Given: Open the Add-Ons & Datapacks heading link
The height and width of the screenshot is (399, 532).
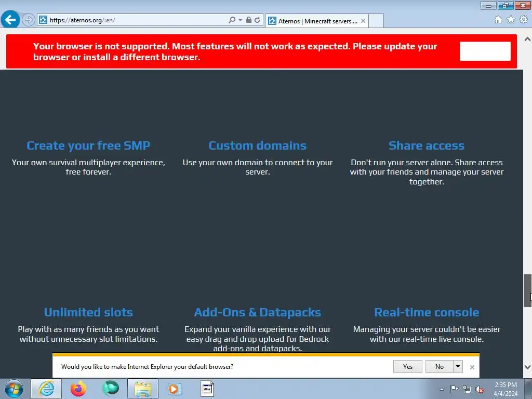Looking at the screenshot, I should (x=257, y=312).
